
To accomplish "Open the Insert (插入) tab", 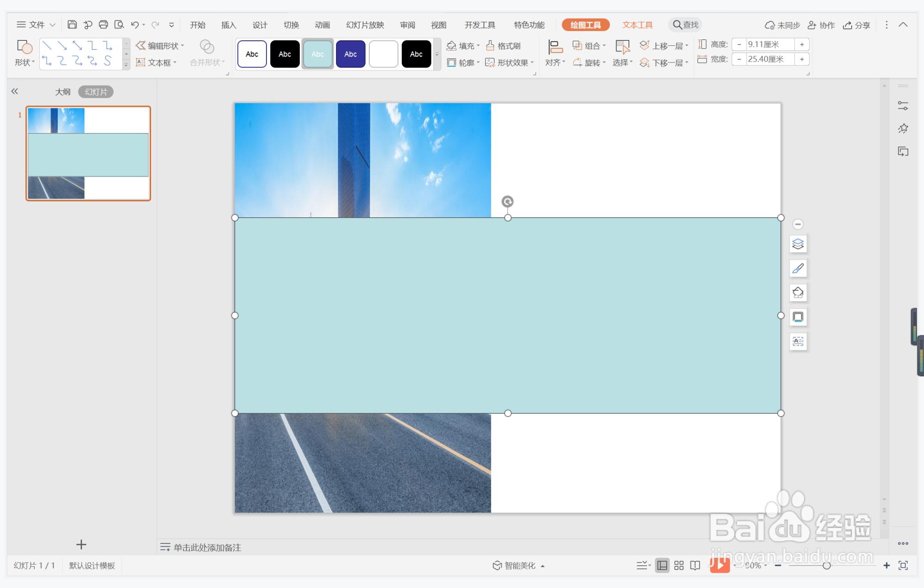I will [x=228, y=25].
